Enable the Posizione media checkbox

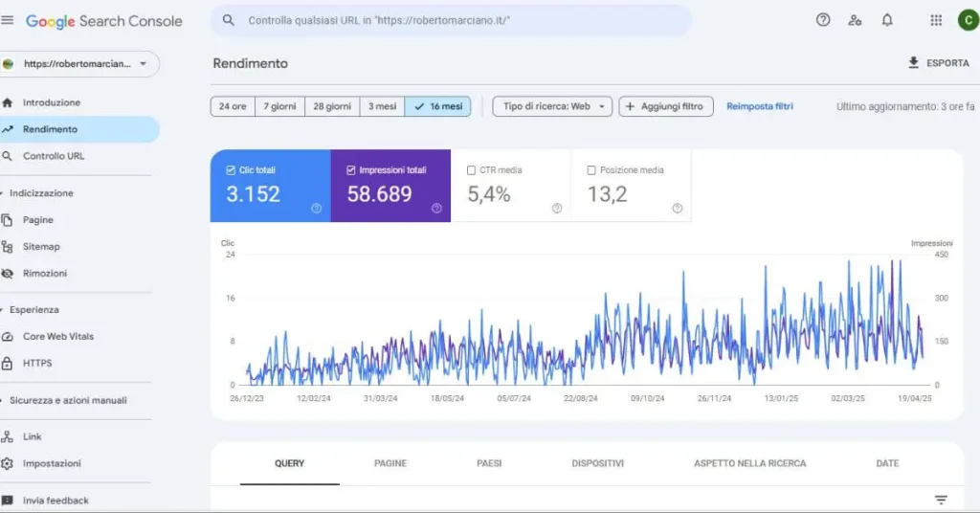[591, 170]
